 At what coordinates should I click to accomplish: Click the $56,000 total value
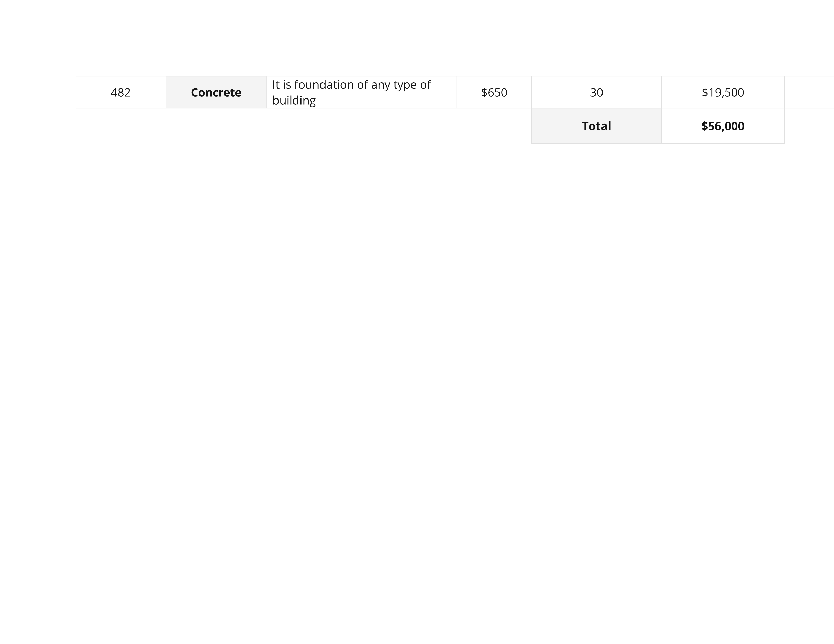723,126
